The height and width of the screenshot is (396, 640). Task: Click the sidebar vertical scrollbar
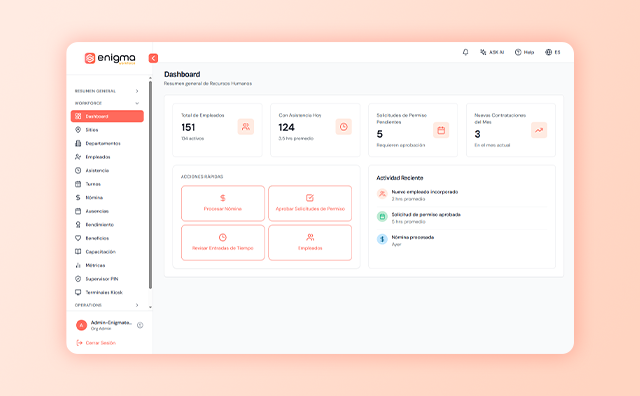tap(150, 185)
